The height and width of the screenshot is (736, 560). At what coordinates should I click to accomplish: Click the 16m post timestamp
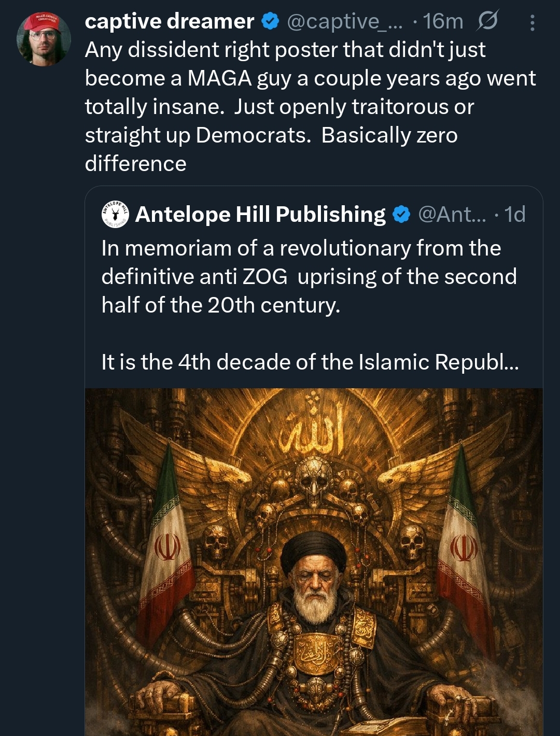point(443,22)
